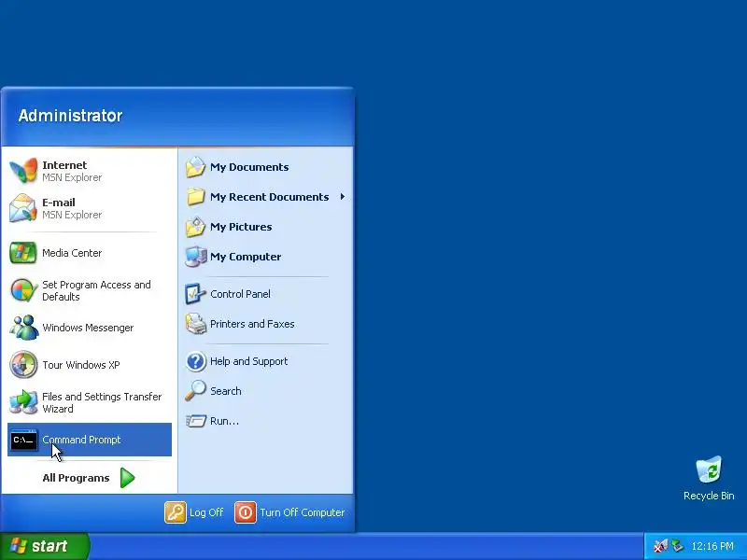
Task: Click Files and Settings Transfer Wizard text
Action: [x=102, y=402]
